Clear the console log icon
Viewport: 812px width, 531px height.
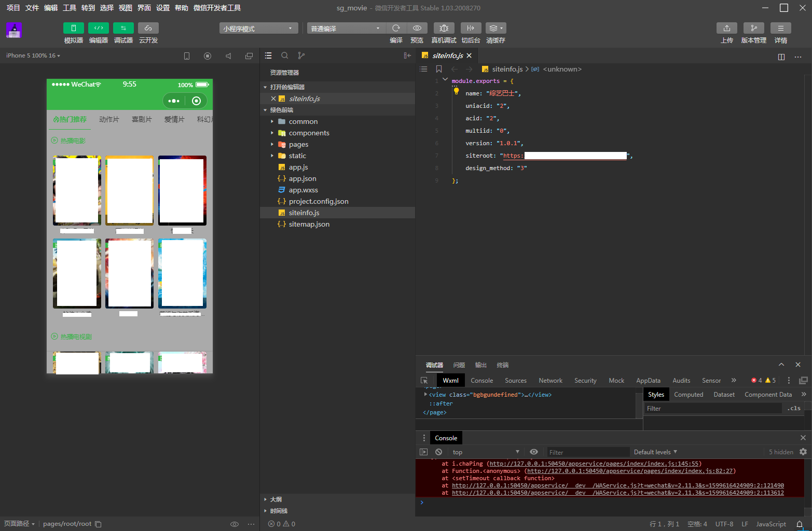(439, 452)
